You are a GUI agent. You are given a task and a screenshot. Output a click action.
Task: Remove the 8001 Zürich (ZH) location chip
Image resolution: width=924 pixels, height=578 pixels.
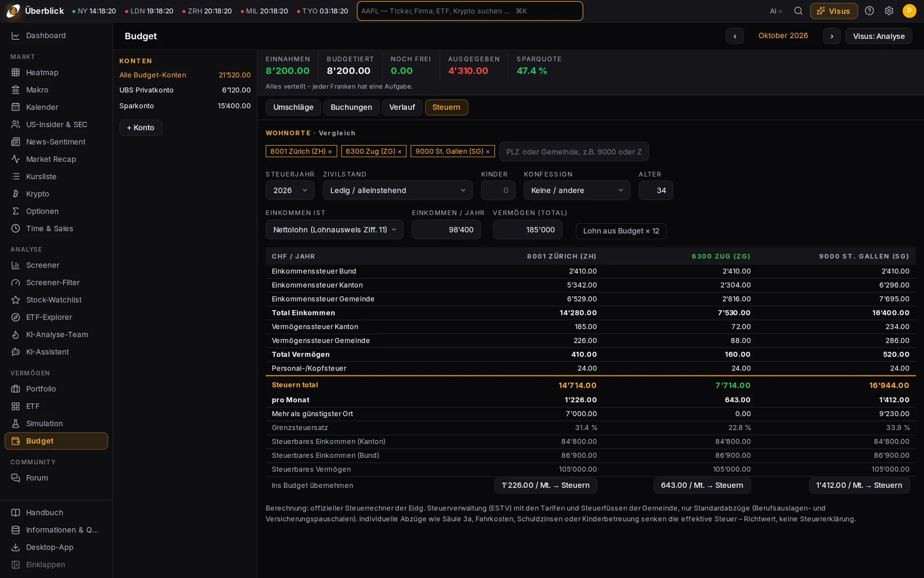(330, 152)
